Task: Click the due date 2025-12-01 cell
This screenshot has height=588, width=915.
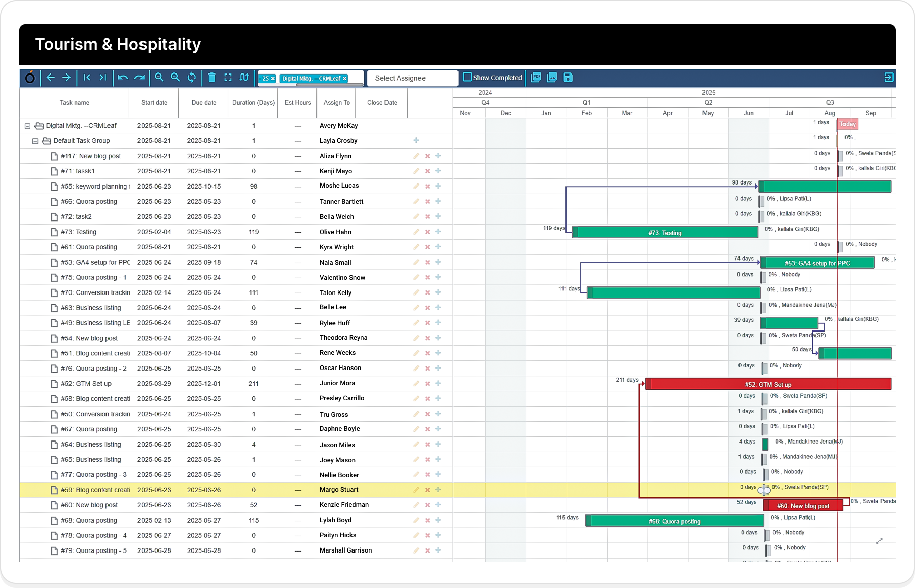Action: [204, 384]
